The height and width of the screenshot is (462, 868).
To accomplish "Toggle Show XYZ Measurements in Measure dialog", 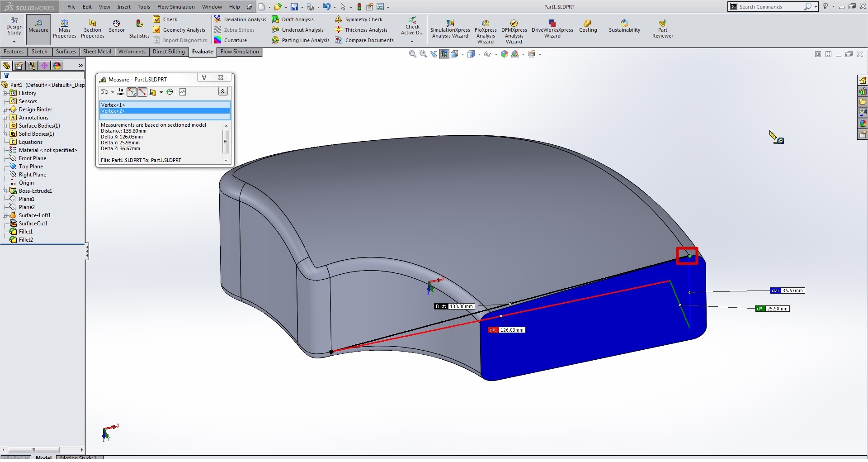I will [x=132, y=92].
